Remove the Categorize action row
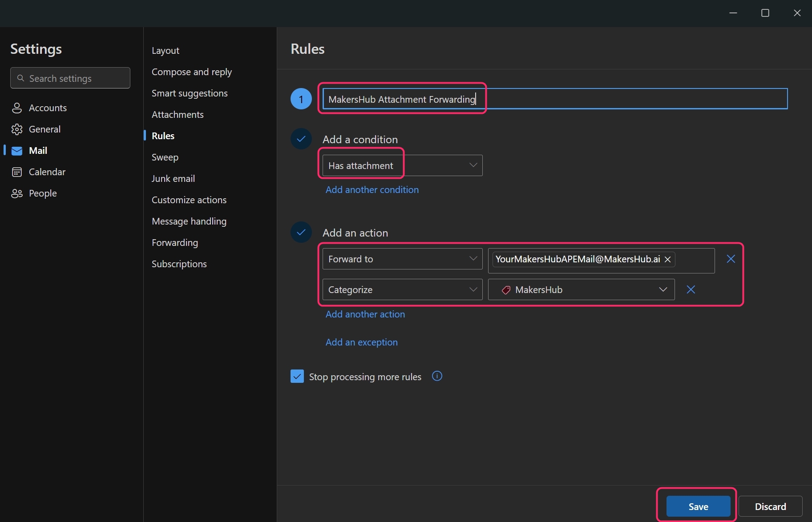Image resolution: width=812 pixels, height=522 pixels. click(691, 289)
